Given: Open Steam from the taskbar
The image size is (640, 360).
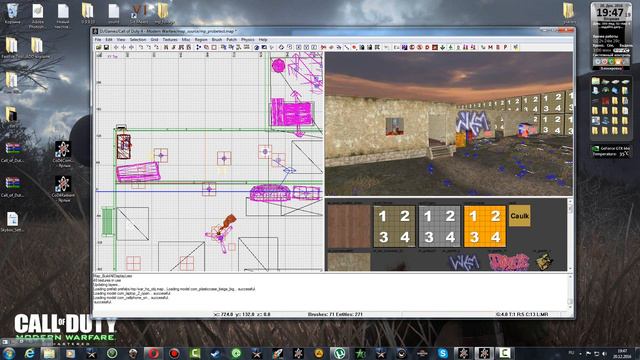Looking at the screenshot, I should click(x=215, y=353).
